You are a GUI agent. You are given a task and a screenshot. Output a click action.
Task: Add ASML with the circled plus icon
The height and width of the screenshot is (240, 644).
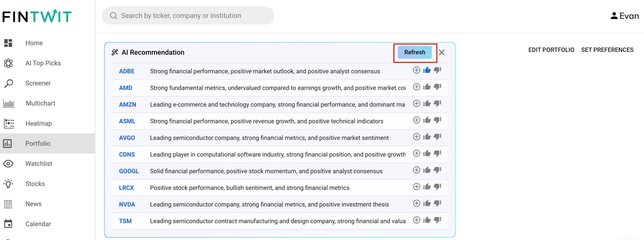(x=416, y=120)
